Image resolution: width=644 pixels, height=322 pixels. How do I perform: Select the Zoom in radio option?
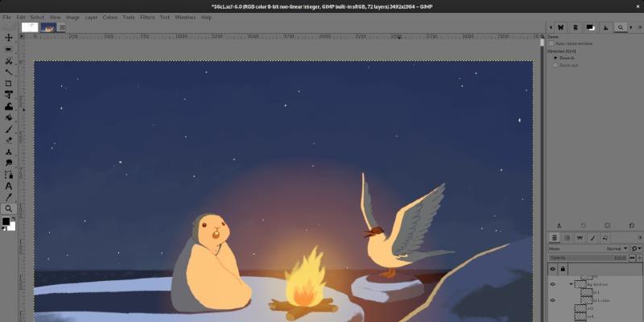click(555, 58)
